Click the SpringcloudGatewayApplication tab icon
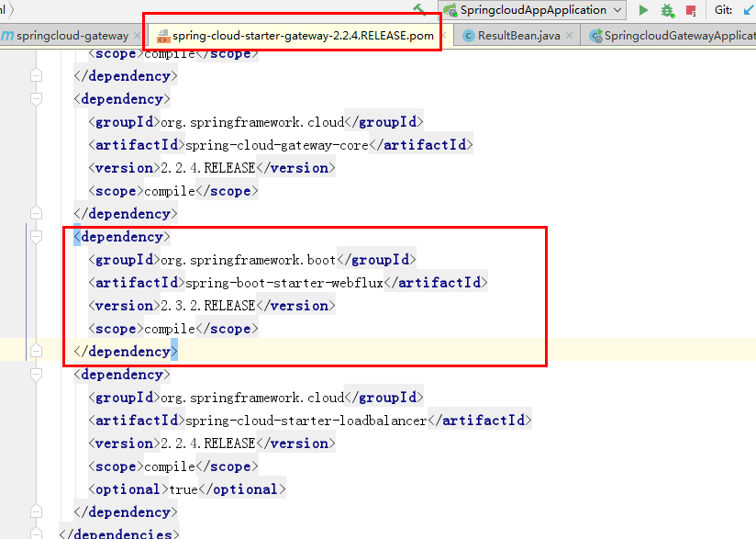The width and height of the screenshot is (756, 539). tap(596, 36)
